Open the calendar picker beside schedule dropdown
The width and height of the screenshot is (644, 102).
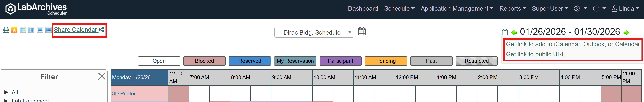[362, 32]
